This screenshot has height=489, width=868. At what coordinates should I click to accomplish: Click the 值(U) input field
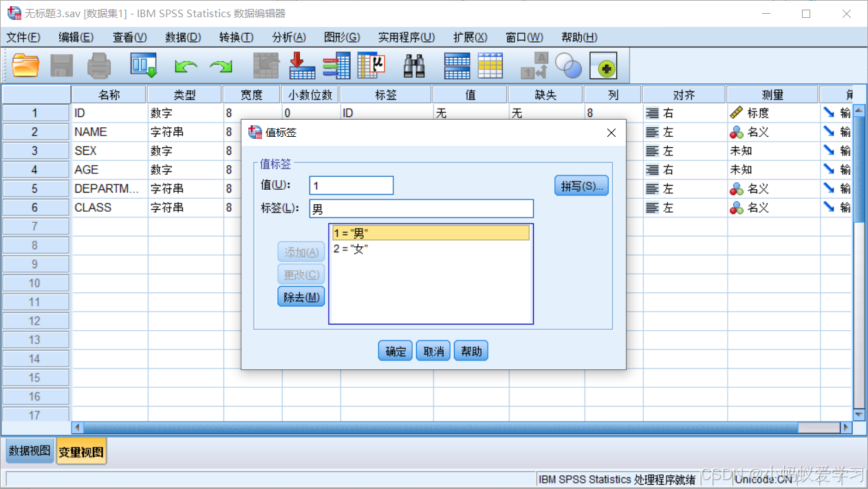[351, 185]
